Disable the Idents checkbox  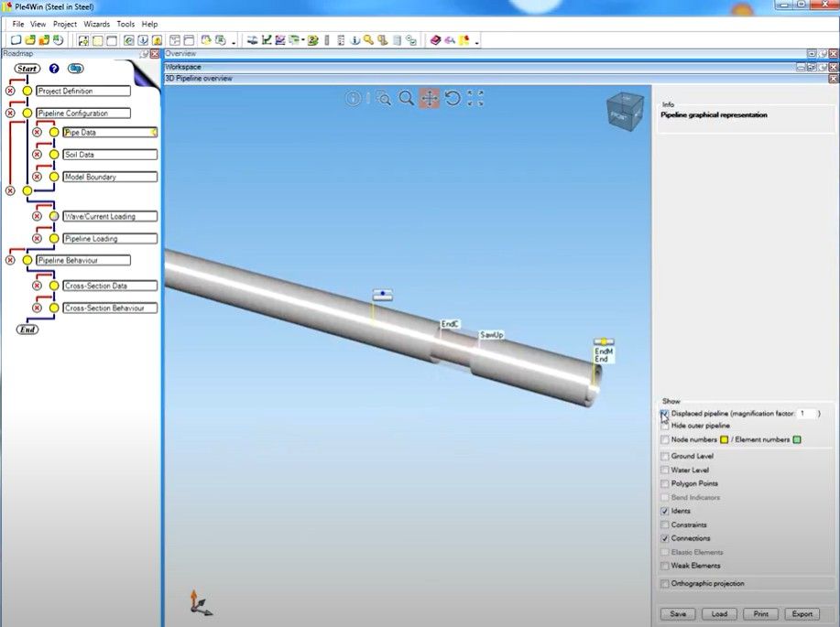click(x=664, y=511)
